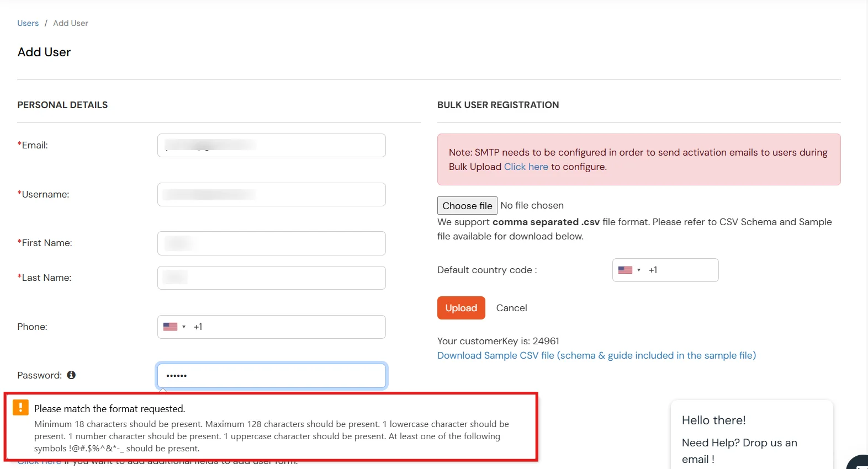Image resolution: width=868 pixels, height=469 pixels.
Task: Click here to configure SMTP
Action: tap(525, 167)
